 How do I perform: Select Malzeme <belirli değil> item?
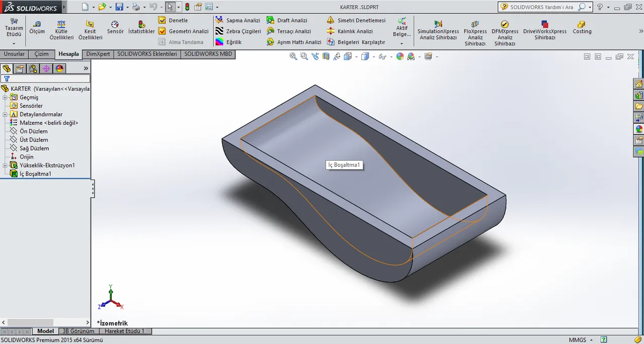44,123
